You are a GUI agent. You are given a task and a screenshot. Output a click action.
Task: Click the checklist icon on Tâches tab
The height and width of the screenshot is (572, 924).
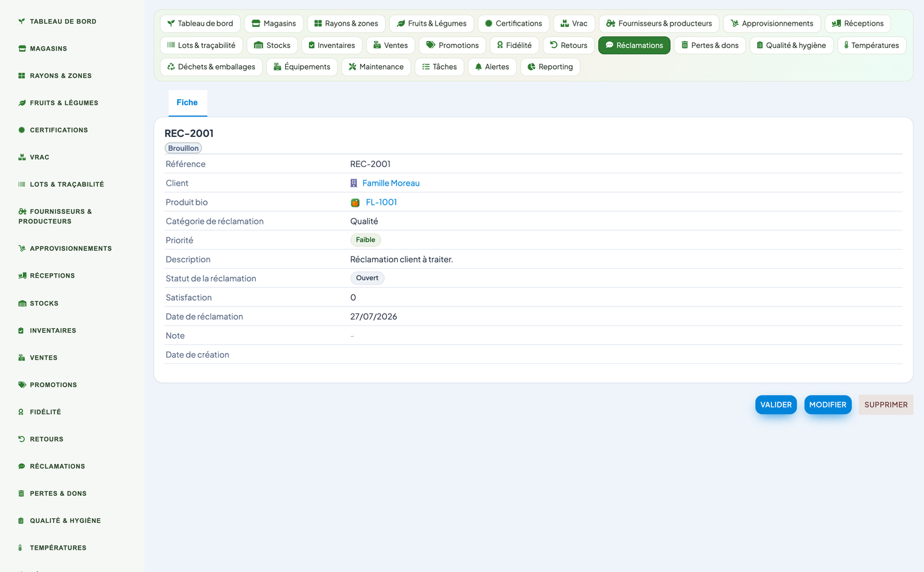426,67
